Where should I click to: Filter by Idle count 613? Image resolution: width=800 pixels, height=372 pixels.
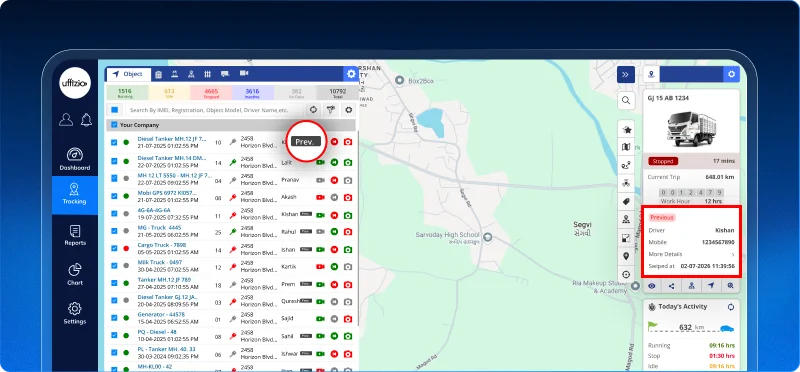point(169,93)
